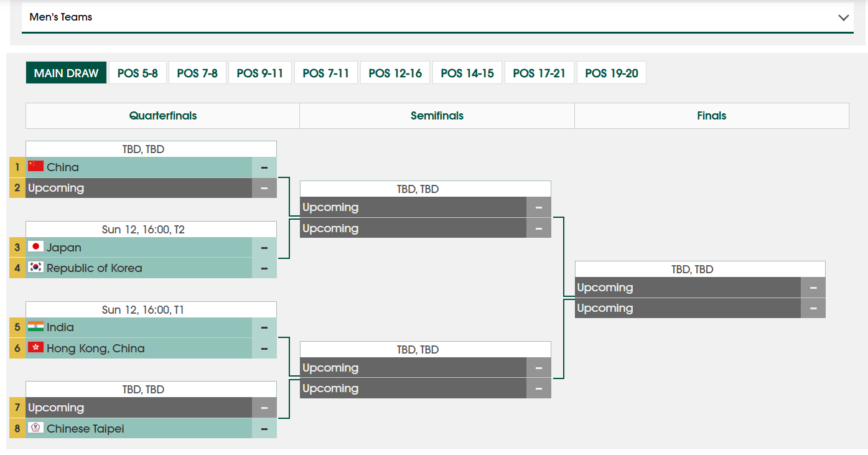868x455 pixels.
Task: Click seed number 8 badge
Action: (17, 428)
